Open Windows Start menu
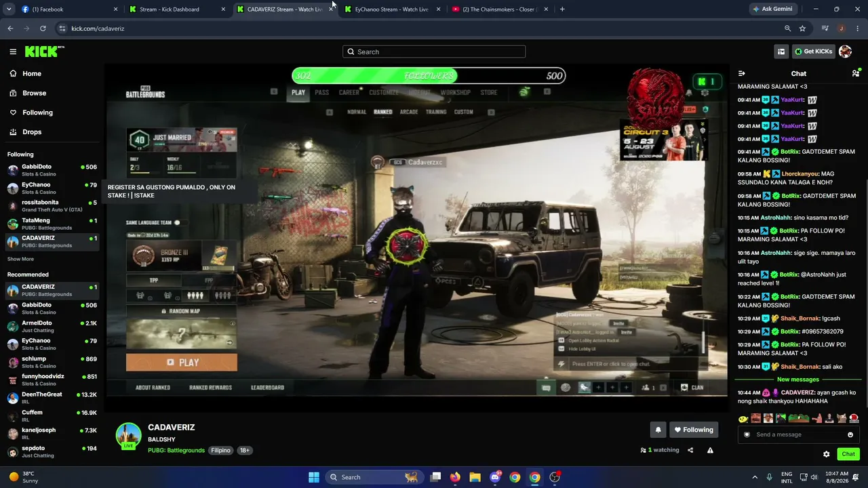This screenshot has width=868, height=488. click(314, 477)
